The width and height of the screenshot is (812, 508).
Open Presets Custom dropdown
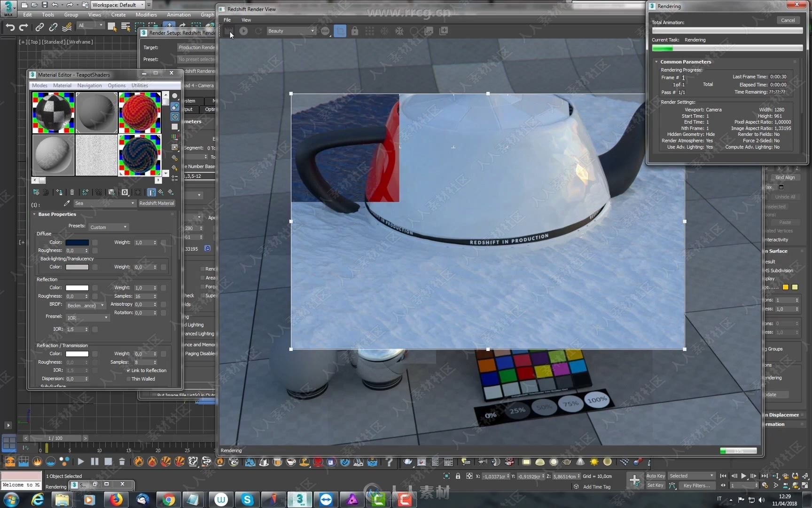coord(109,227)
